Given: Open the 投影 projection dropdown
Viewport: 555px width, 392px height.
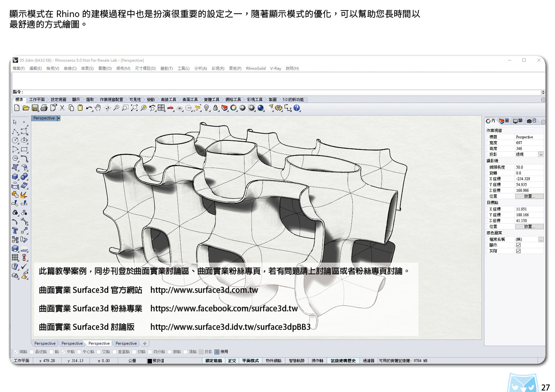Looking at the screenshot, I should [541, 155].
